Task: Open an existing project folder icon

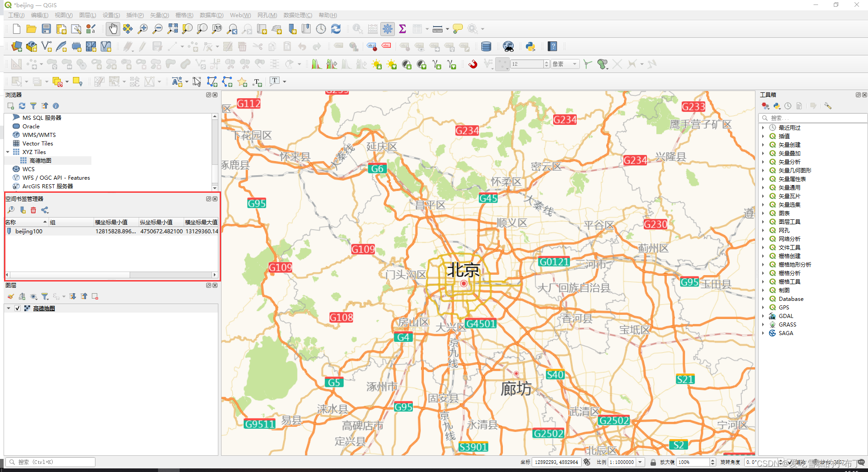Action: point(31,29)
